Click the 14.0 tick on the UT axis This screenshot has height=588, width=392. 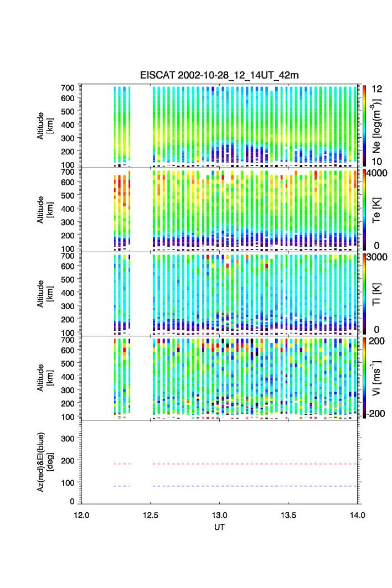(x=358, y=516)
